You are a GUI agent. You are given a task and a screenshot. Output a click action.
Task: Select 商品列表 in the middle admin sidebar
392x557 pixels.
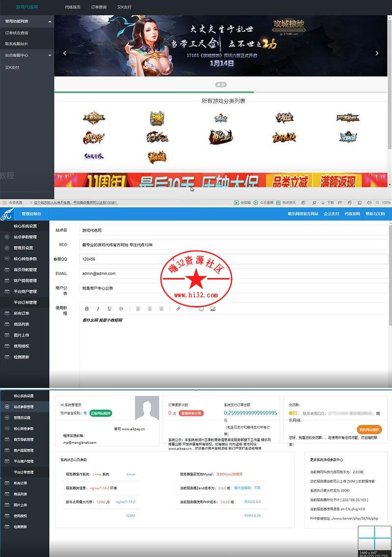pyautogui.click(x=22, y=324)
